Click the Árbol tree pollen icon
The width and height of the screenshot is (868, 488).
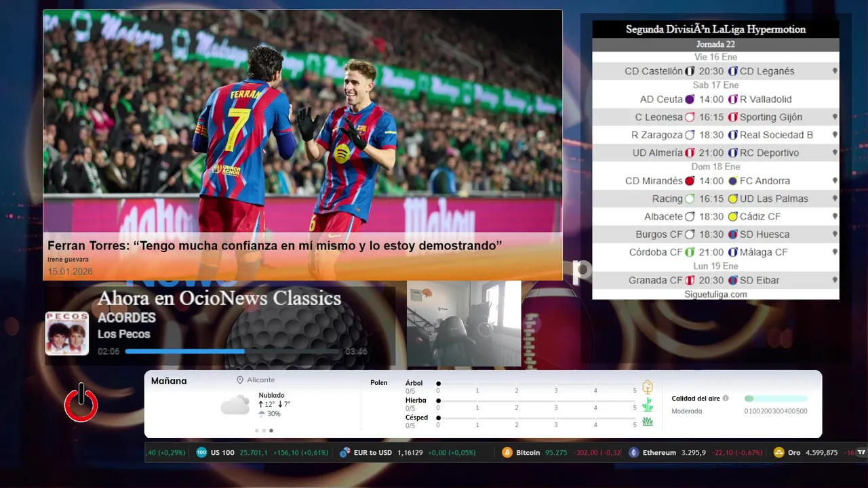(648, 387)
